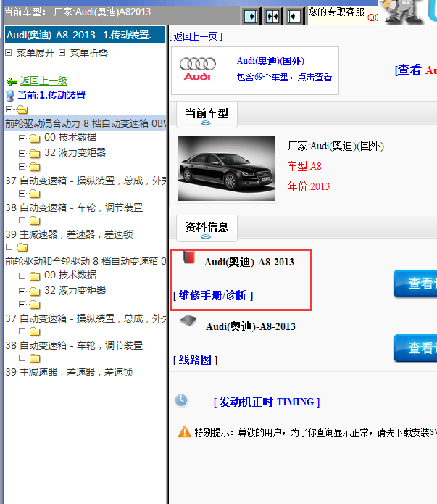The height and width of the screenshot is (504, 437).
Task: Click 包含69个车型，点击查看 link
Action: tap(284, 77)
